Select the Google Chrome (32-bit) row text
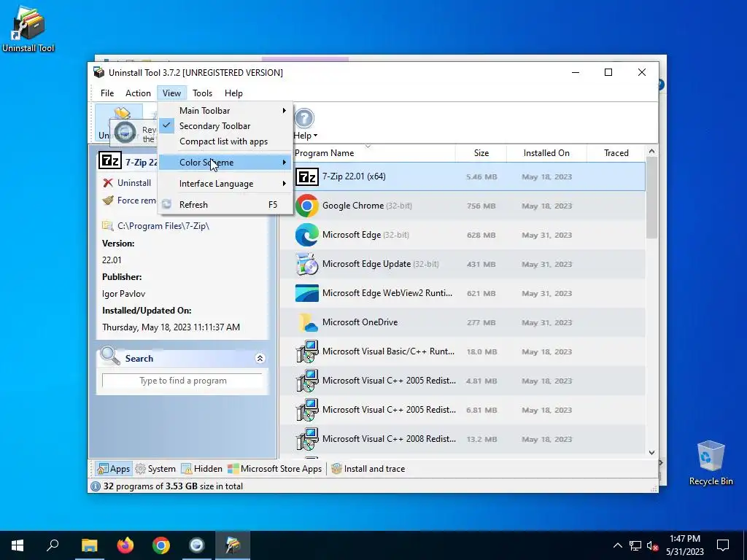The width and height of the screenshot is (747, 560). point(368,206)
